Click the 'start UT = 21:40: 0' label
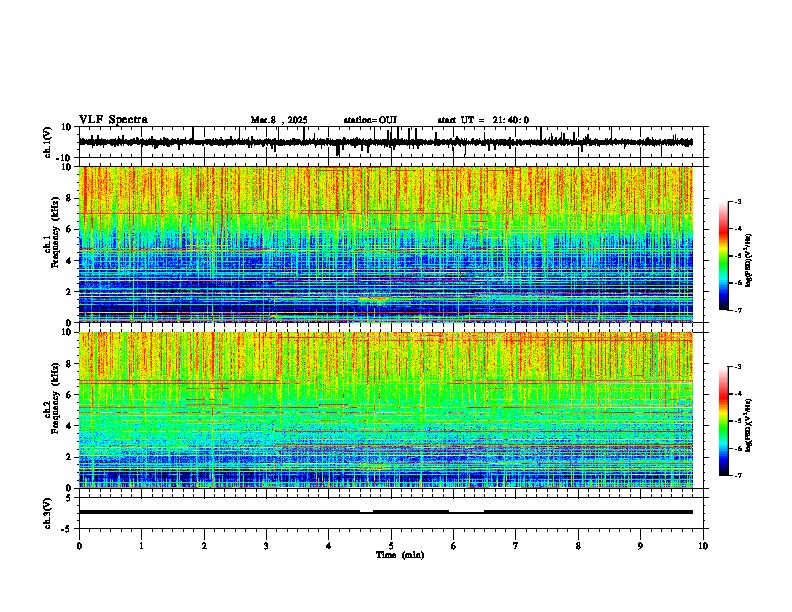This screenshot has width=792, height=612. [483, 120]
